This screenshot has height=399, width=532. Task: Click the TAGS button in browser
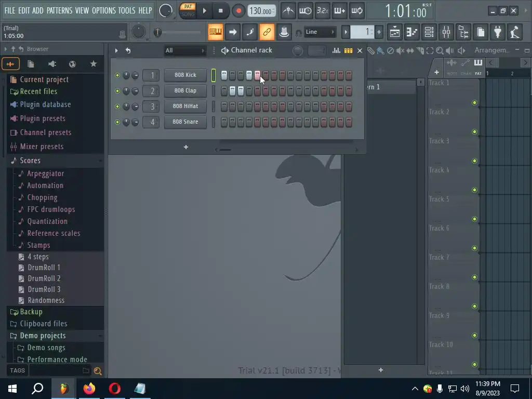click(x=17, y=370)
